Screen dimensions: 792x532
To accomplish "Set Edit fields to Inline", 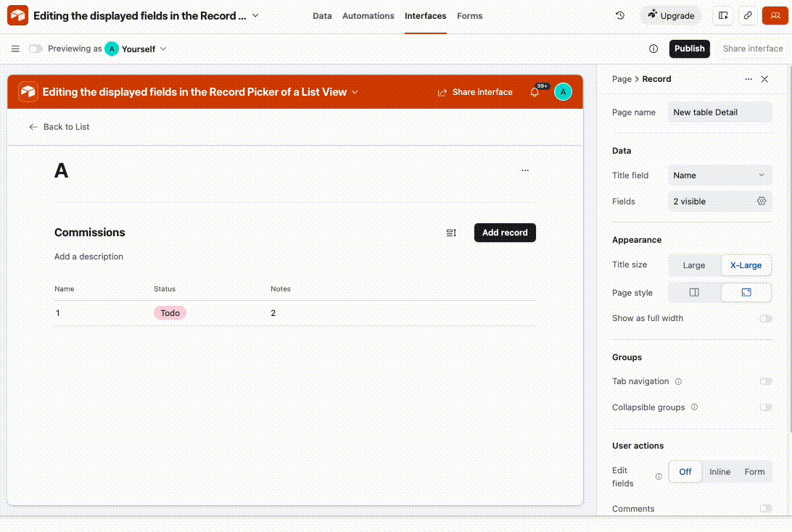I will click(719, 472).
